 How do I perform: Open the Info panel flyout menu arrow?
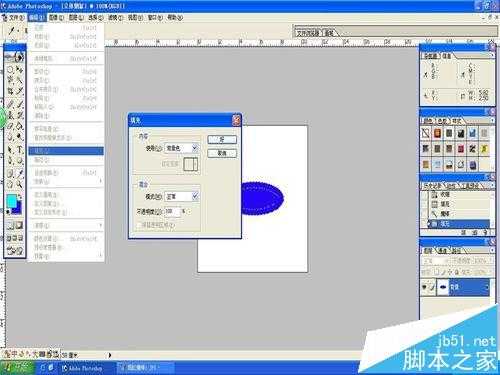point(492,56)
